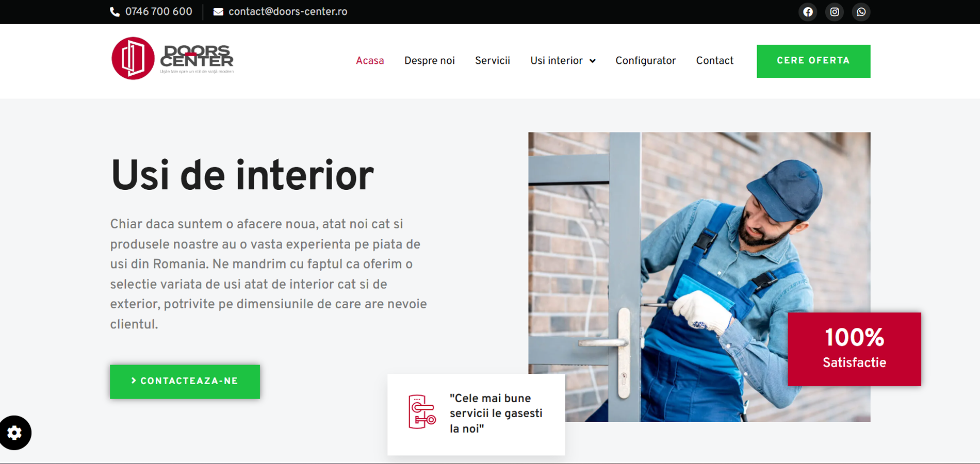Call the 0746 700 600 phone link
The height and width of the screenshot is (464, 980).
pyautogui.click(x=158, y=12)
